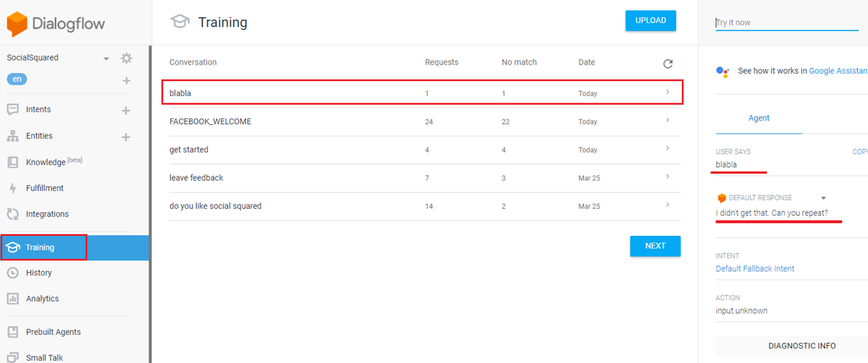Go to Integrations in sidebar
The width and height of the screenshot is (868, 363).
47,214
